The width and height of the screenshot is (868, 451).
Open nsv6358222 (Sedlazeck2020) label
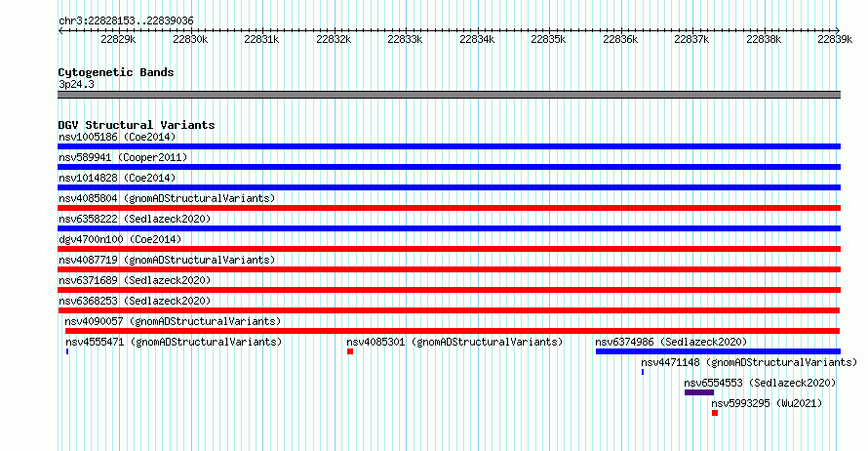coord(135,219)
